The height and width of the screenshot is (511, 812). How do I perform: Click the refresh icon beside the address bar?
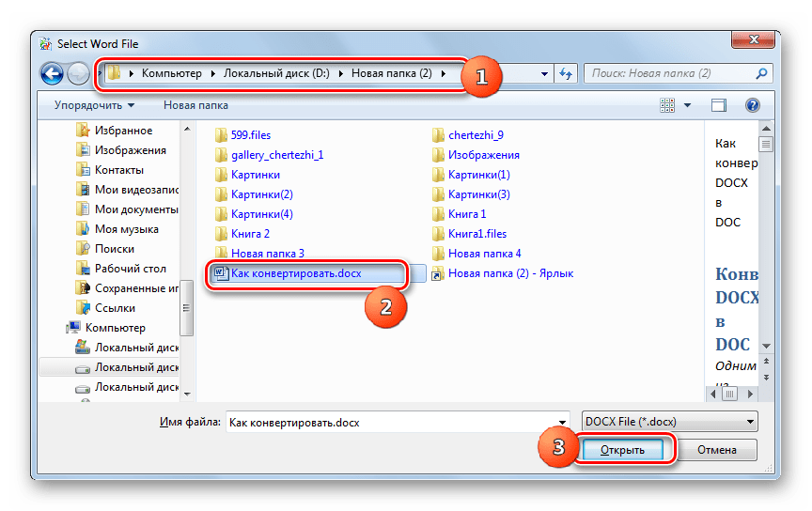click(566, 74)
